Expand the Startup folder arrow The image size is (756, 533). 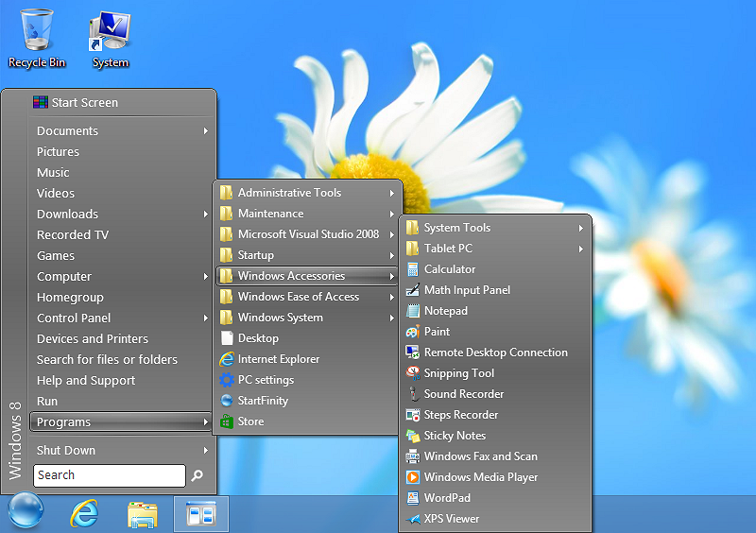click(x=392, y=255)
